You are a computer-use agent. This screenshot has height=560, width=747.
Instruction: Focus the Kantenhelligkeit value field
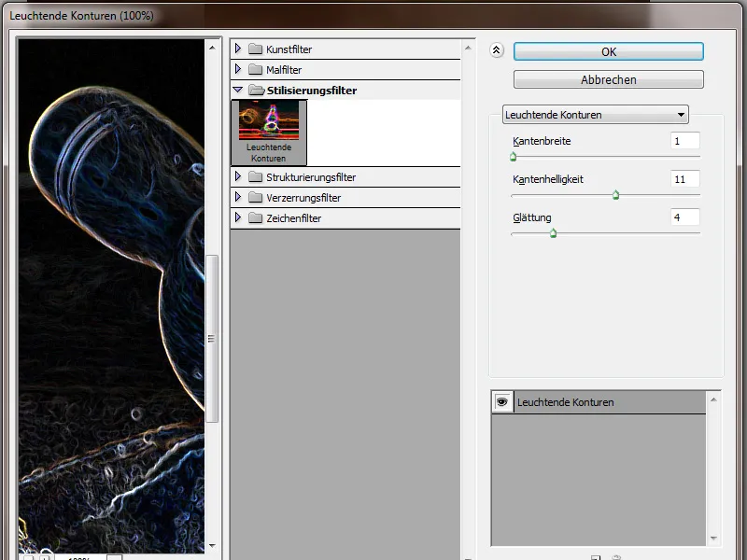685,179
